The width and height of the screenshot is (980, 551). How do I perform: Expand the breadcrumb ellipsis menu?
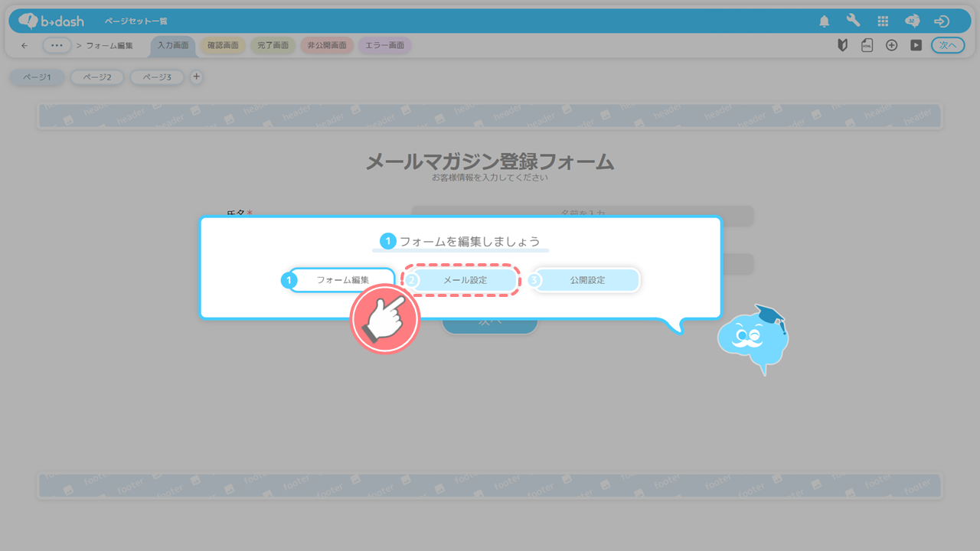pyautogui.click(x=57, y=45)
